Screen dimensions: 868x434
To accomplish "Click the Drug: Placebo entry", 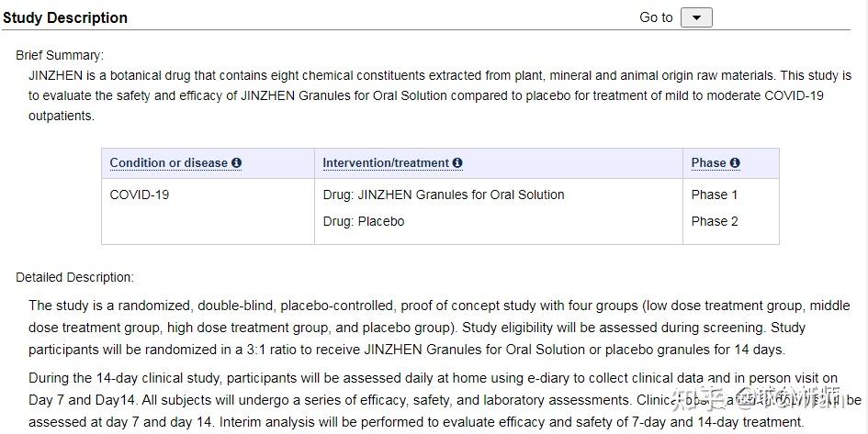I will coord(364,221).
